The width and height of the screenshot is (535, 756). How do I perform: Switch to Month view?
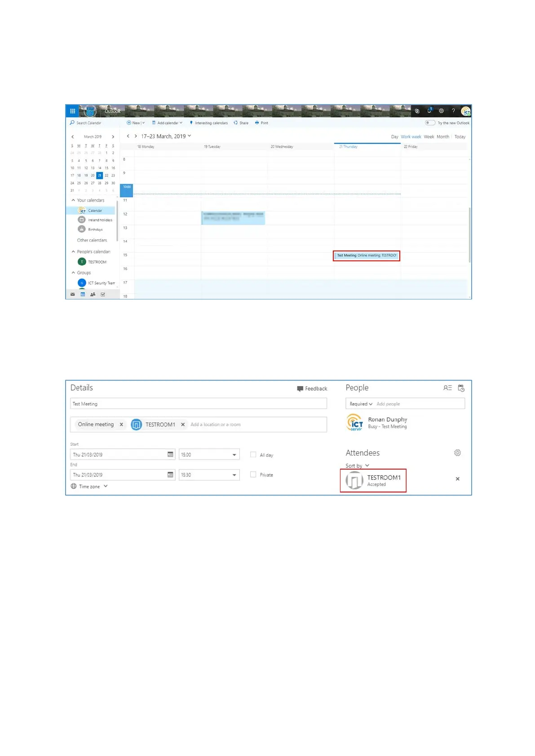click(x=443, y=136)
